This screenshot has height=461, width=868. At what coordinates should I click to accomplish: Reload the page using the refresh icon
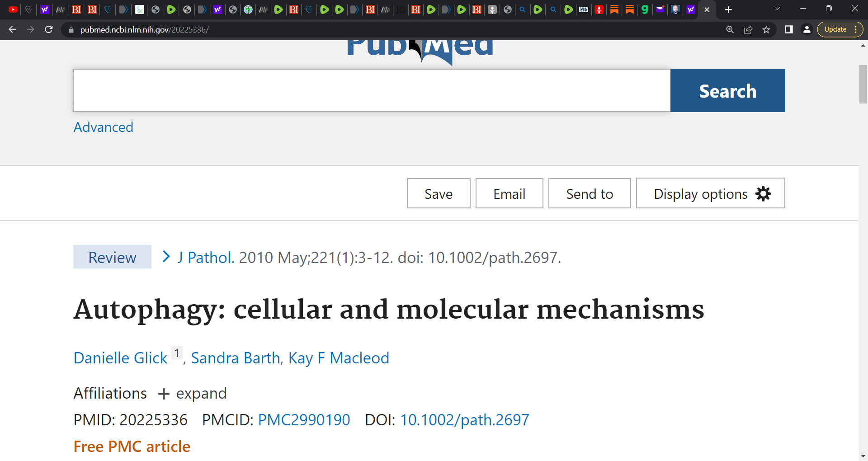pyautogui.click(x=49, y=29)
